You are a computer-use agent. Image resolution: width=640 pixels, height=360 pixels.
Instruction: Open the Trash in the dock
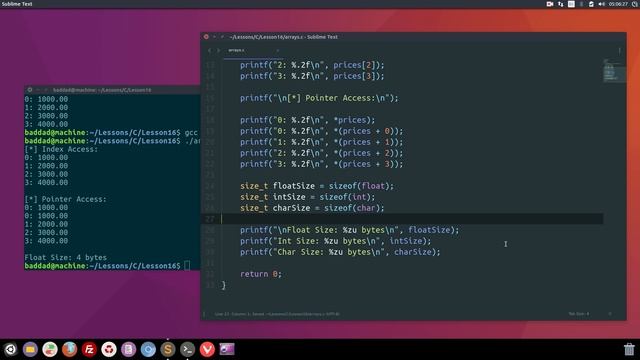coord(629,349)
